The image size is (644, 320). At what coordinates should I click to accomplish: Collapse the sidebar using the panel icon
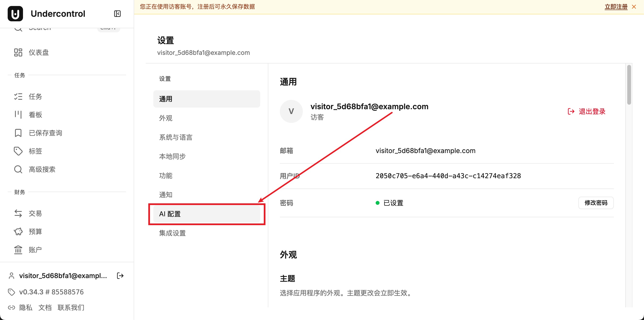(x=117, y=14)
